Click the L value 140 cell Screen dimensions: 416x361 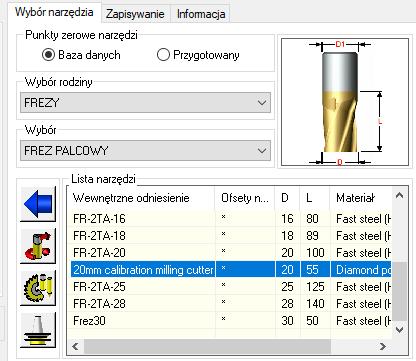[x=315, y=304]
